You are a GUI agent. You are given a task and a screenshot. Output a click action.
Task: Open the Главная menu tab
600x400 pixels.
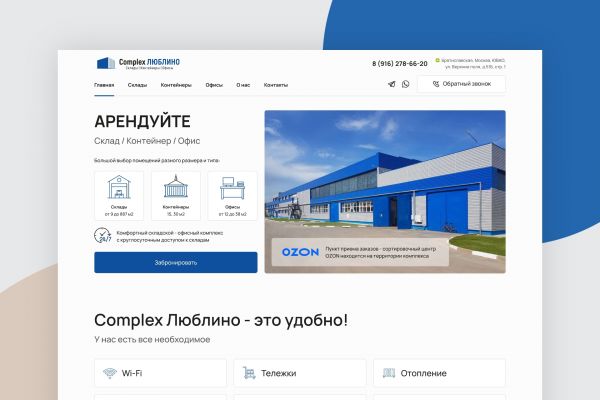point(104,85)
